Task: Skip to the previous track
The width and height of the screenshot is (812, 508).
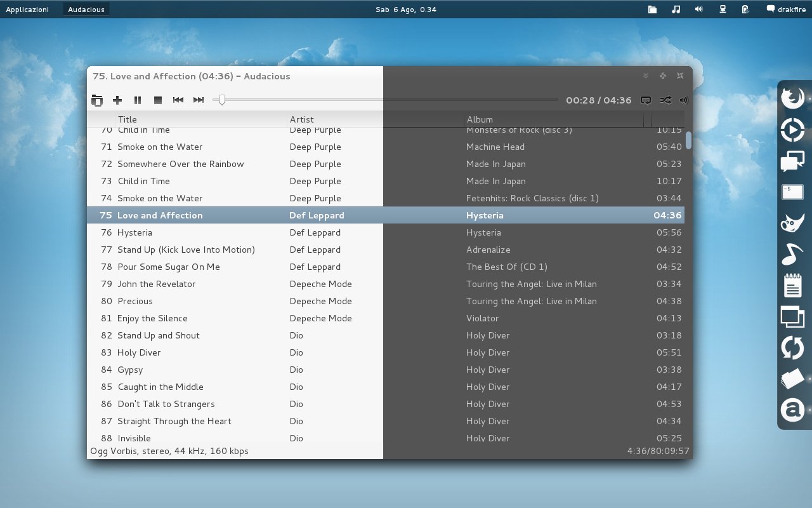Action: tap(178, 100)
